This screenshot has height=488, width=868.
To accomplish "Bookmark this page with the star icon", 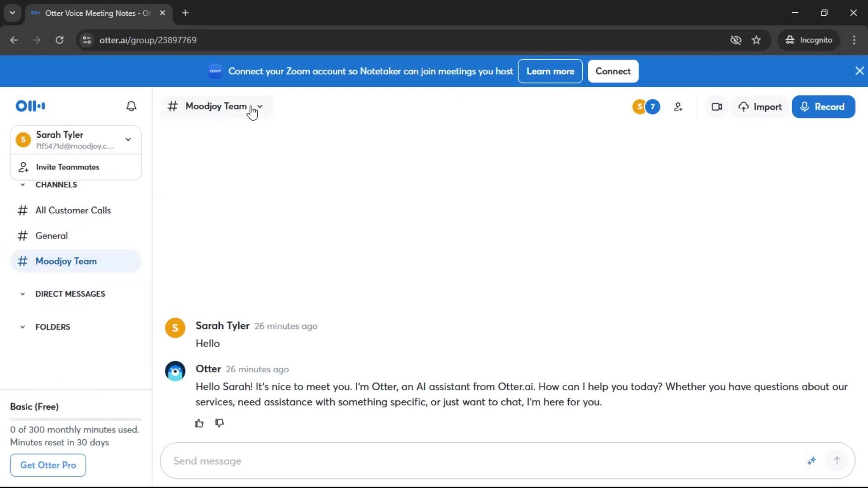I will 756,40.
